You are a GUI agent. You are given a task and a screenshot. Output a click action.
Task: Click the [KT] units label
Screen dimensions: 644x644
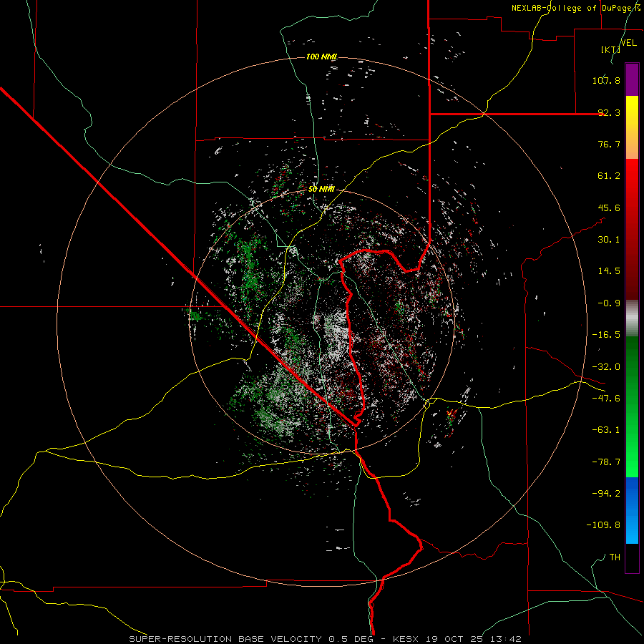611,49
